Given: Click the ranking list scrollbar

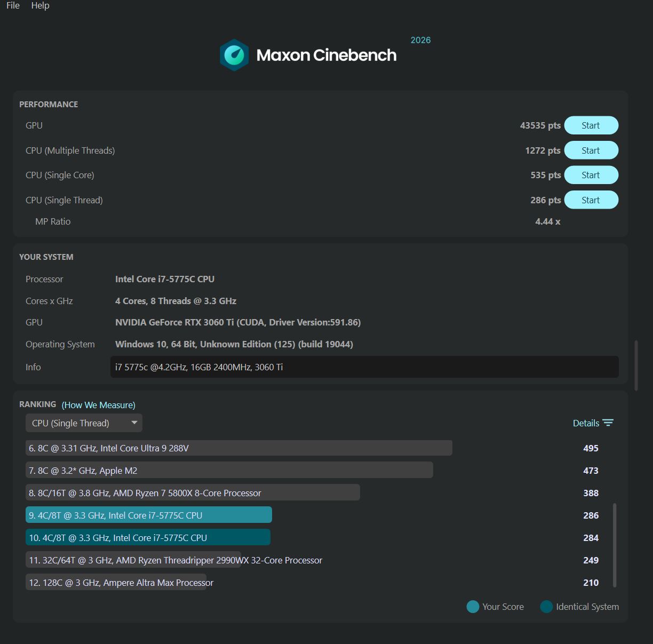Looking at the screenshot, I should [615, 544].
